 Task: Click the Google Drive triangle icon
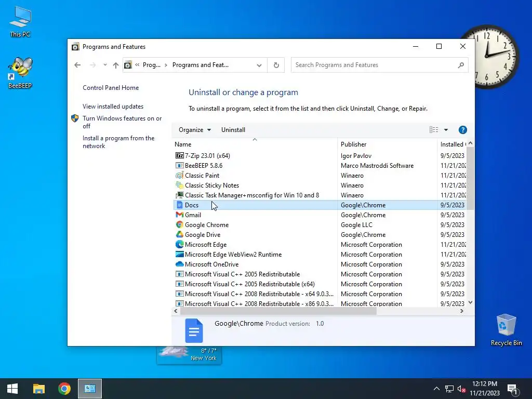click(x=179, y=234)
